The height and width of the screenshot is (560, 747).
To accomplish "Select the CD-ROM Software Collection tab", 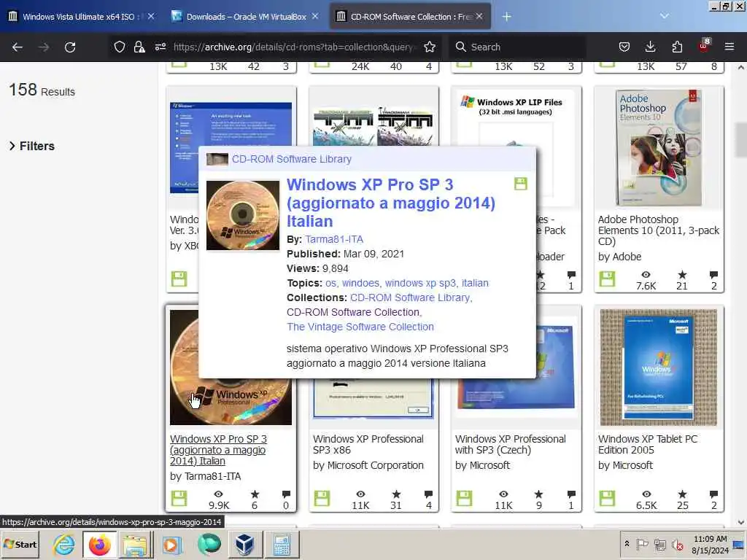I will tap(411, 16).
